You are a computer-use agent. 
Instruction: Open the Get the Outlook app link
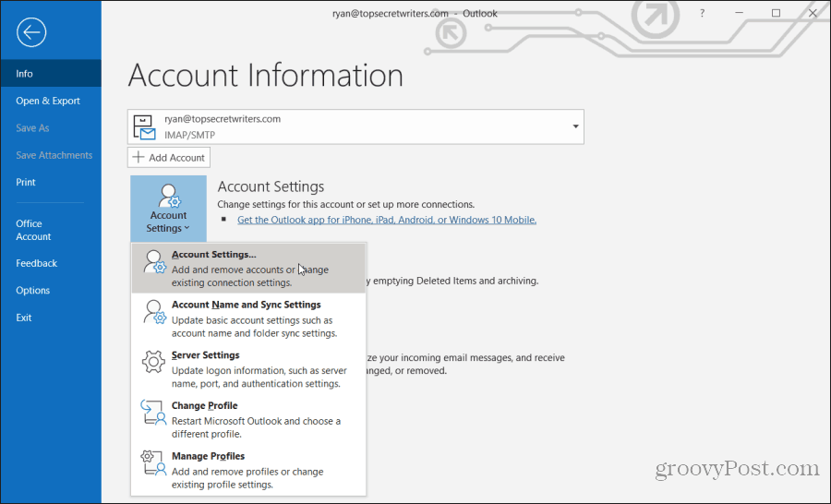tap(387, 220)
